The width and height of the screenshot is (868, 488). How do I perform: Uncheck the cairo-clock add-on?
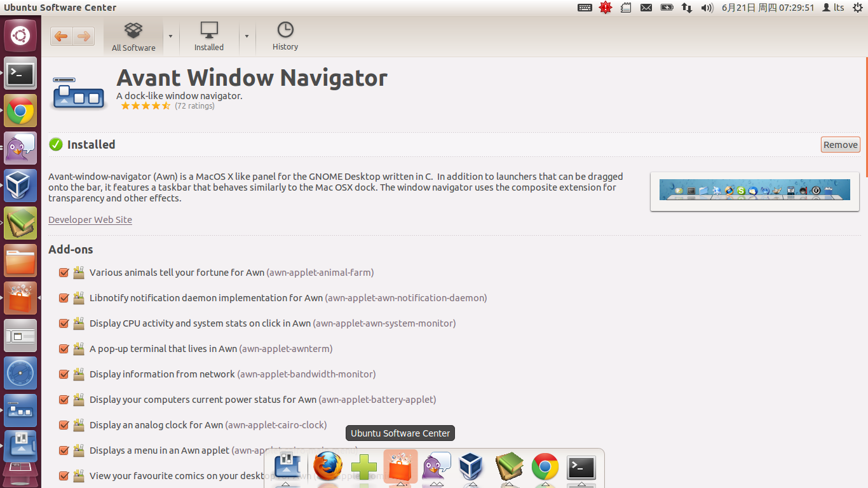coord(64,425)
